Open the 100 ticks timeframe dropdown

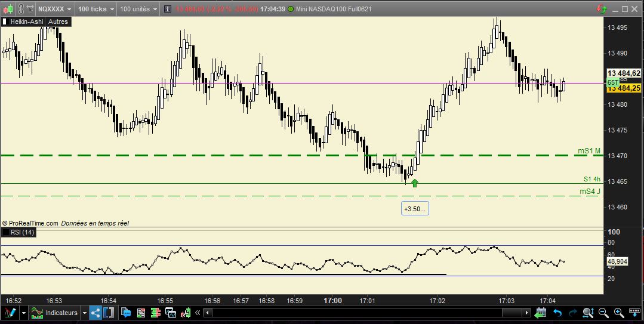click(x=95, y=8)
